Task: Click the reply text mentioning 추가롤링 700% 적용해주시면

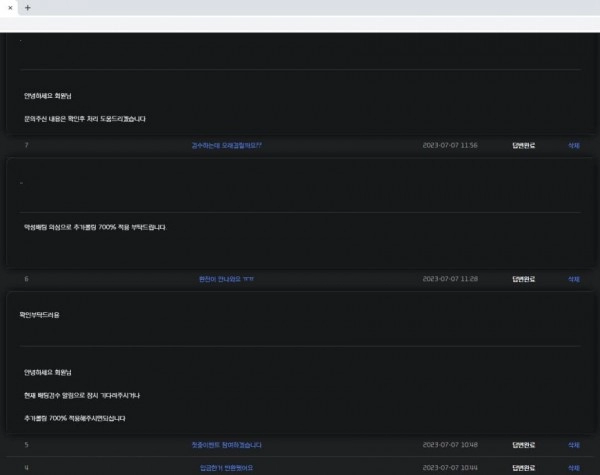Action: [x=75, y=418]
